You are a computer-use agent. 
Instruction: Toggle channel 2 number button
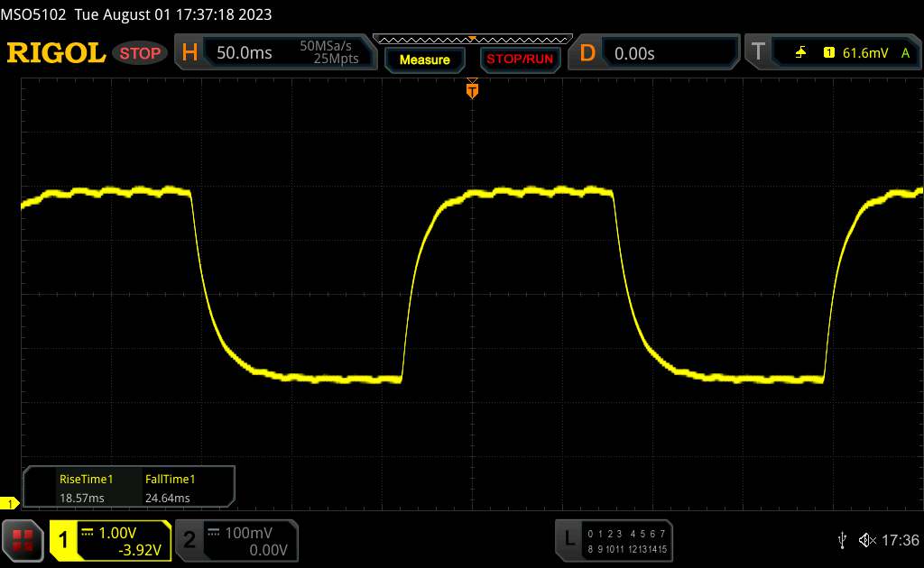tap(189, 540)
